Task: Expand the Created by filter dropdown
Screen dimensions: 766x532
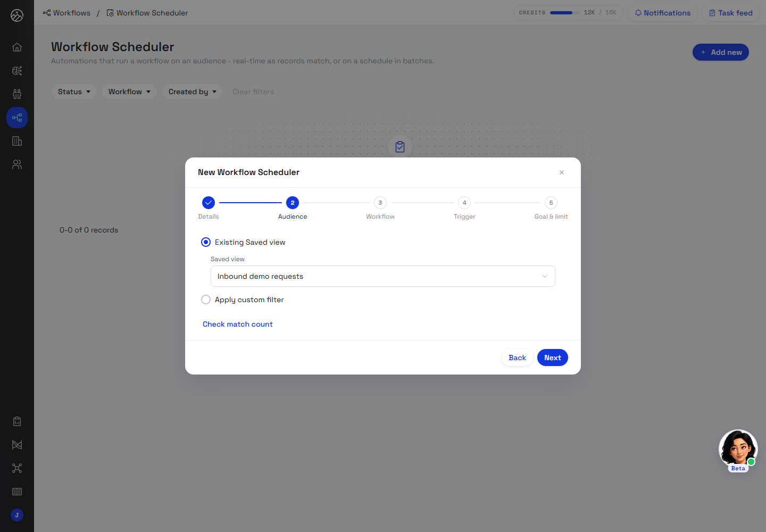Action: tap(193, 92)
